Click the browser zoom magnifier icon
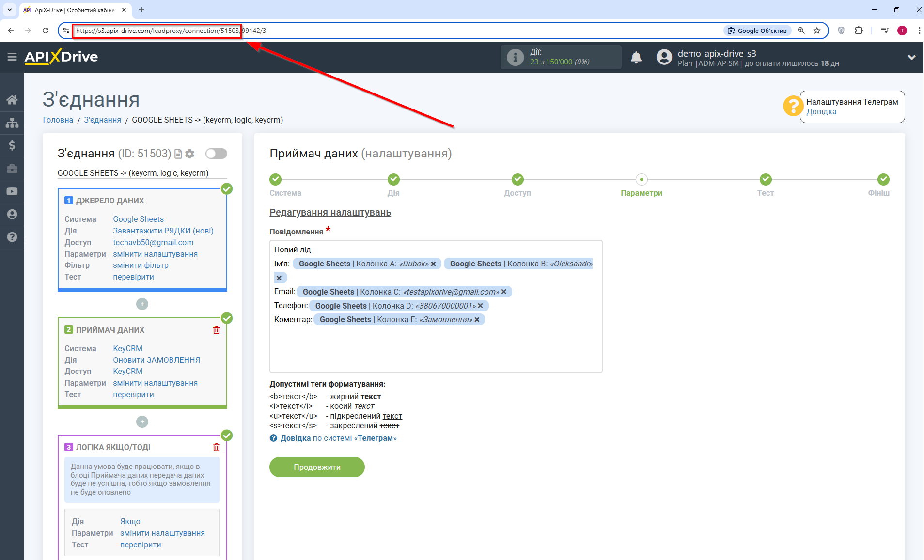 [x=801, y=31]
